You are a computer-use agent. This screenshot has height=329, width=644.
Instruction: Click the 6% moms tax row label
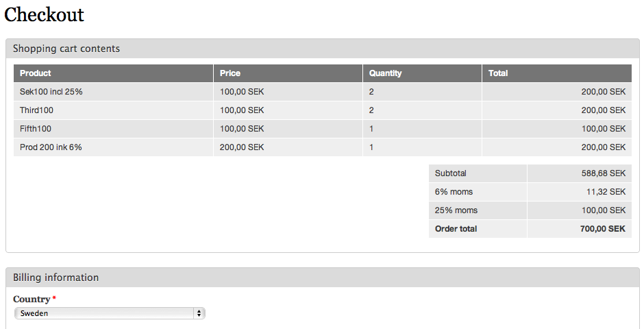(x=454, y=192)
